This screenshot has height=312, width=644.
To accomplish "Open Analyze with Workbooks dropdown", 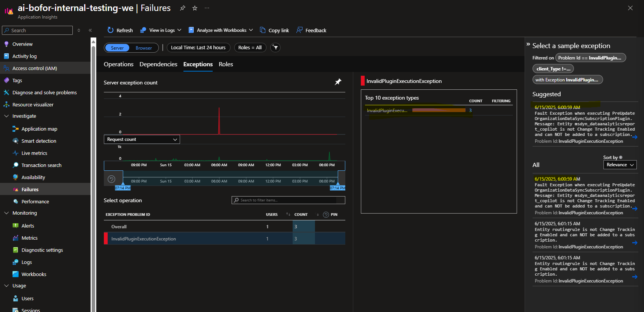I will point(221,30).
